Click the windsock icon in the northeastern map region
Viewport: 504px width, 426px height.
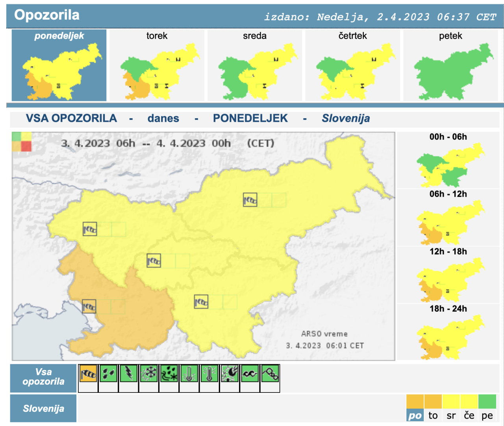point(250,200)
